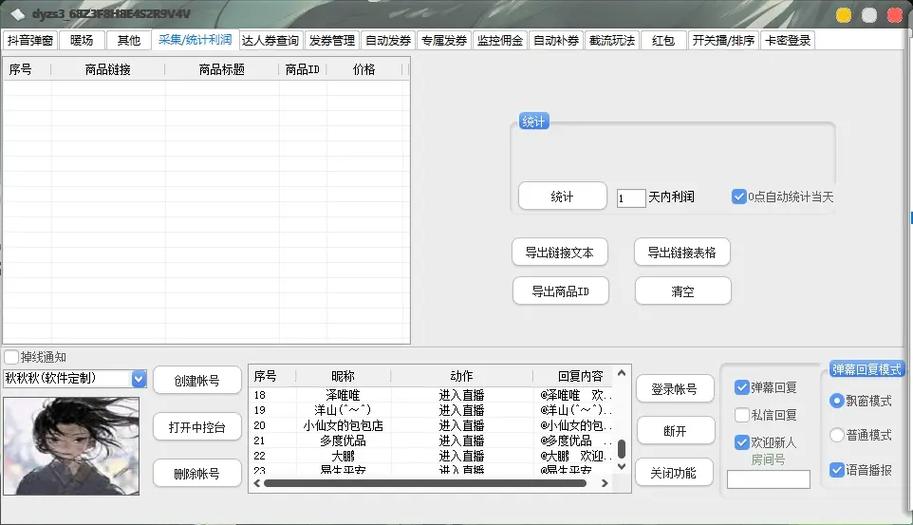Click the log list vertical scrollbar thumb

pos(621,449)
